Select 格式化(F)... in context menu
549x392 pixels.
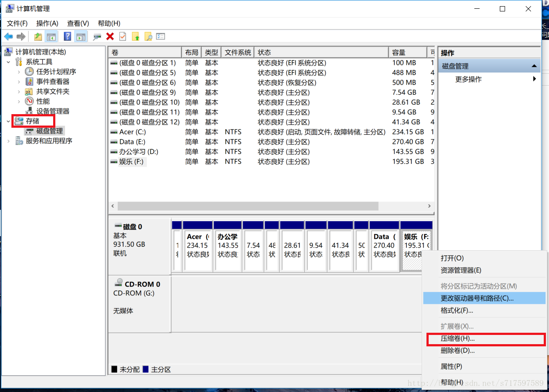[457, 311]
